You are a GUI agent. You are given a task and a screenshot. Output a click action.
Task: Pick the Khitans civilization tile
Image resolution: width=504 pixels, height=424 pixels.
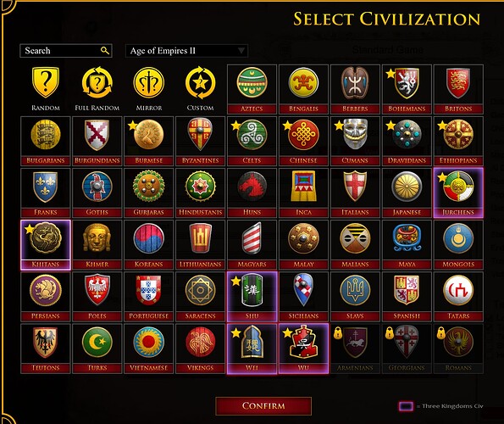tap(46, 245)
